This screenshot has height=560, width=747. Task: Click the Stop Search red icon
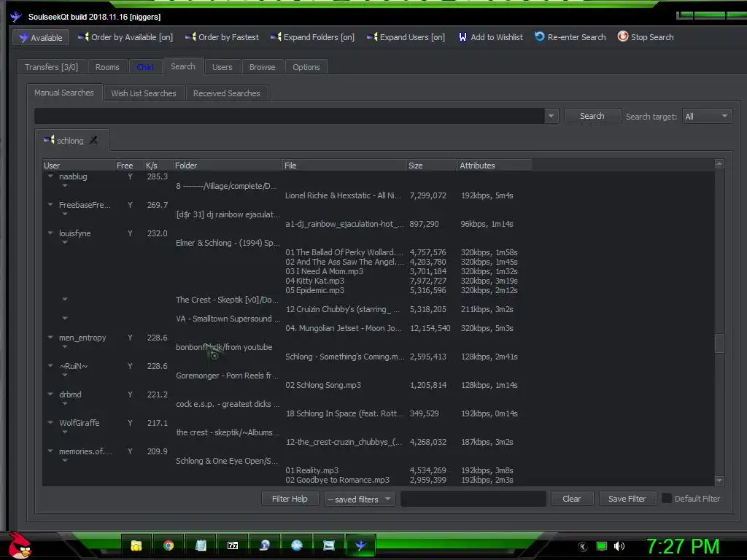(x=623, y=36)
